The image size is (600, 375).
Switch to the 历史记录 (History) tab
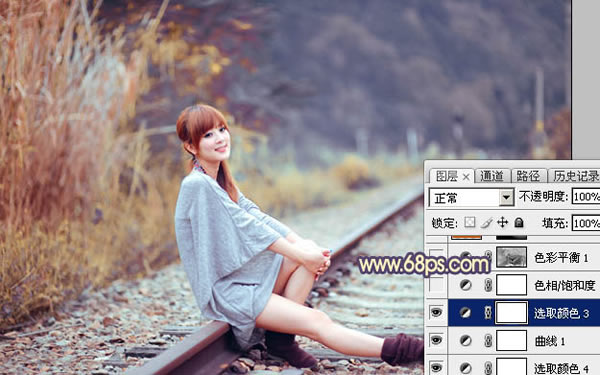575,176
